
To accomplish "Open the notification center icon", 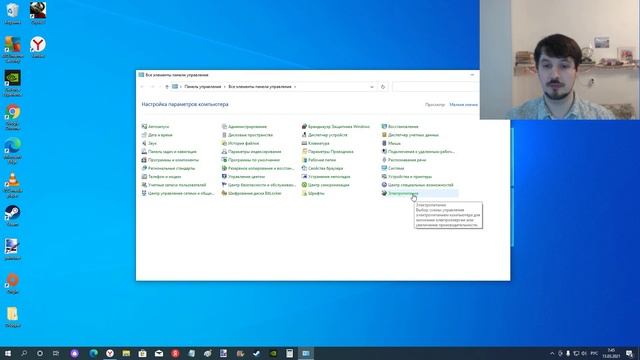I will (x=629, y=353).
